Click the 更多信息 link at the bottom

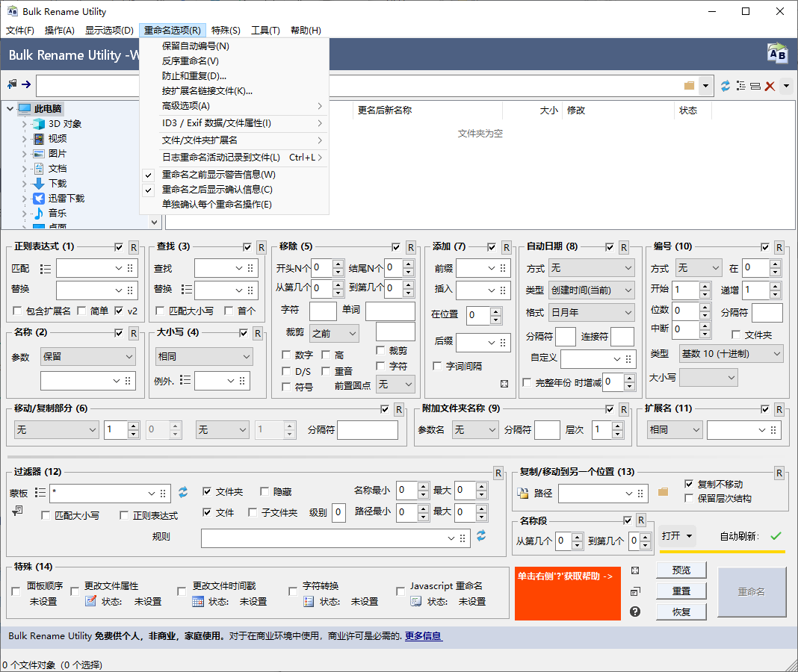(x=424, y=636)
